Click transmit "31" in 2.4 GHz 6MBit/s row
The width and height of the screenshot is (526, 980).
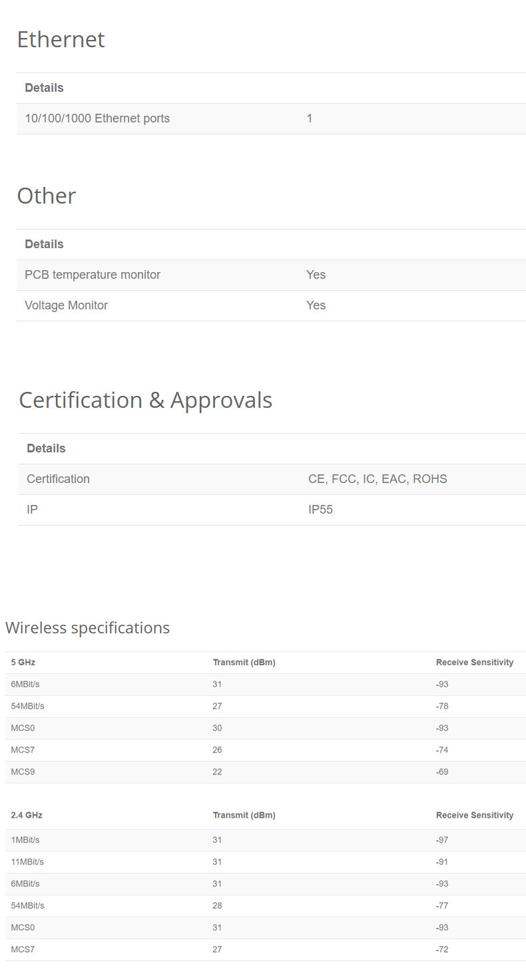(217, 884)
